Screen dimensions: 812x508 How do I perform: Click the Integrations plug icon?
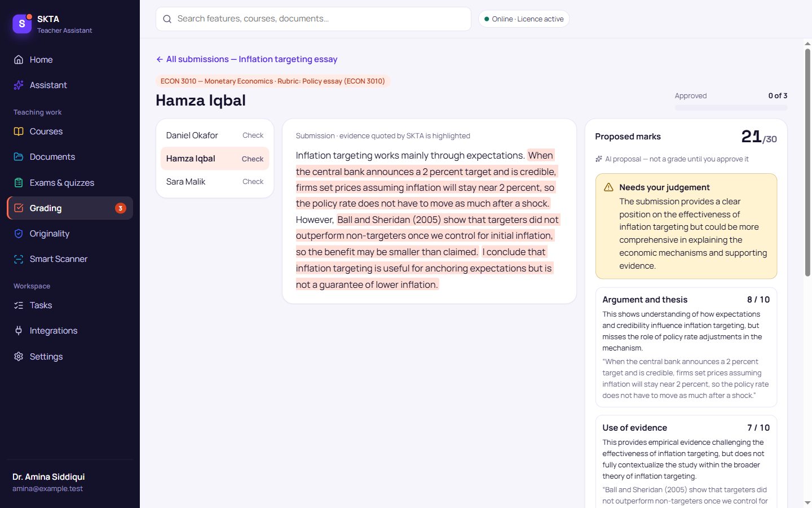pos(19,331)
